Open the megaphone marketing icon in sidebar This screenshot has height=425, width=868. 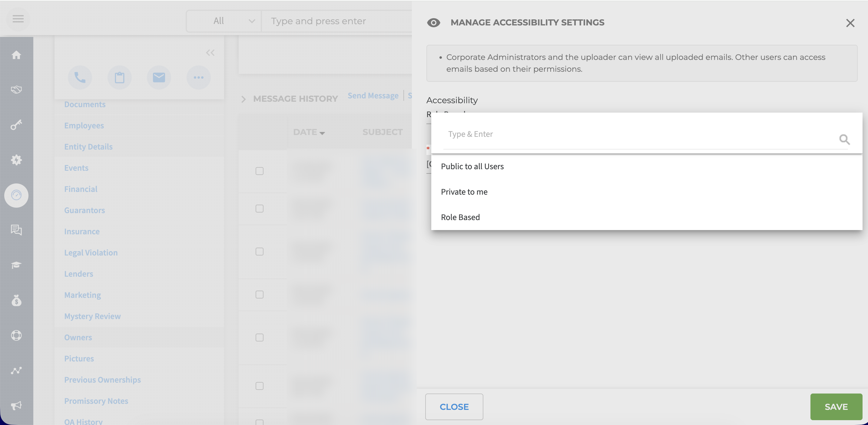(16, 405)
